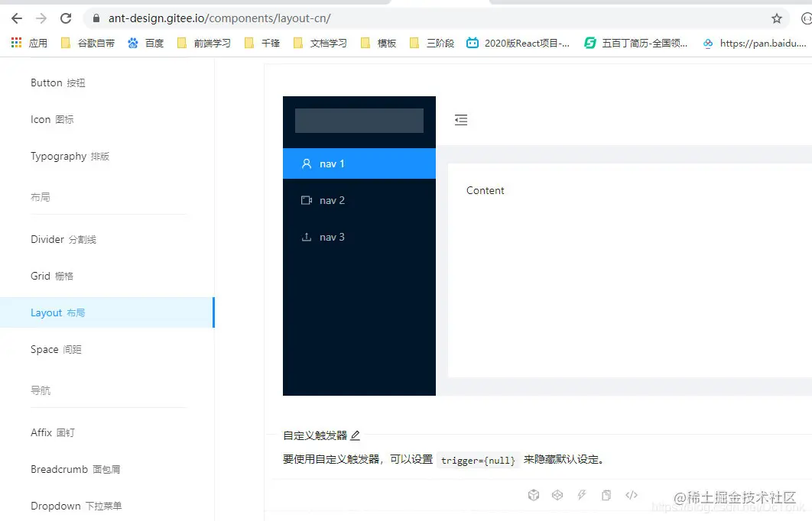This screenshot has height=521, width=812.
Task: Reload the current page
Action: tap(65, 18)
